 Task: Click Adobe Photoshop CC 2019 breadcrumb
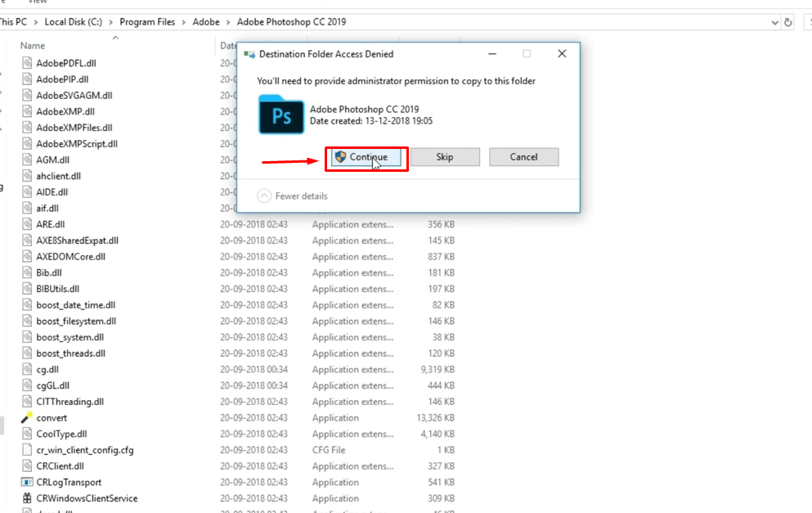[292, 22]
